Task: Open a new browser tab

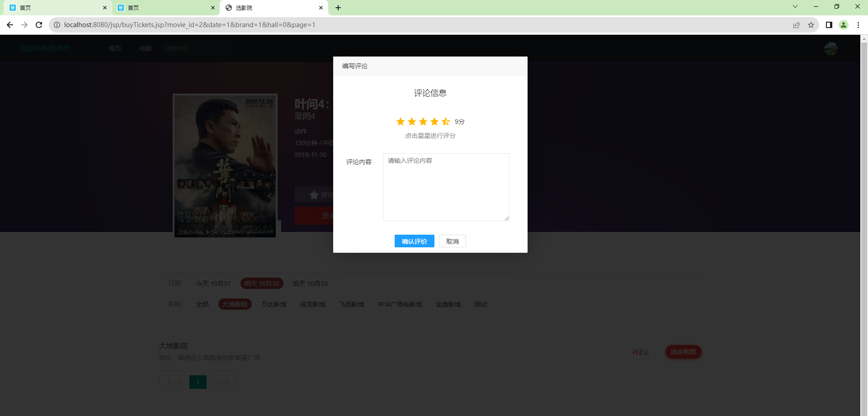Action: 338,8
